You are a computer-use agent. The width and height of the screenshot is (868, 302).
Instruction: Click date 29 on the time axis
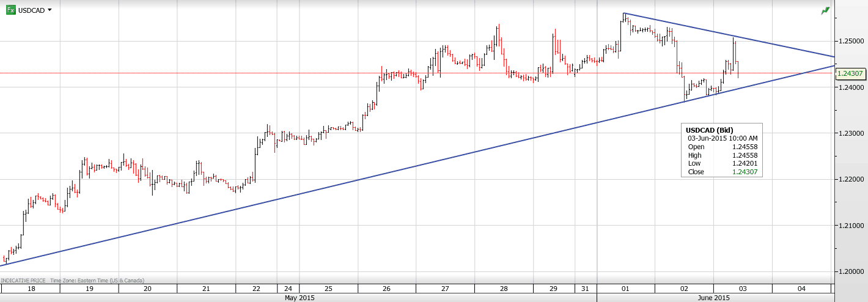553,289
